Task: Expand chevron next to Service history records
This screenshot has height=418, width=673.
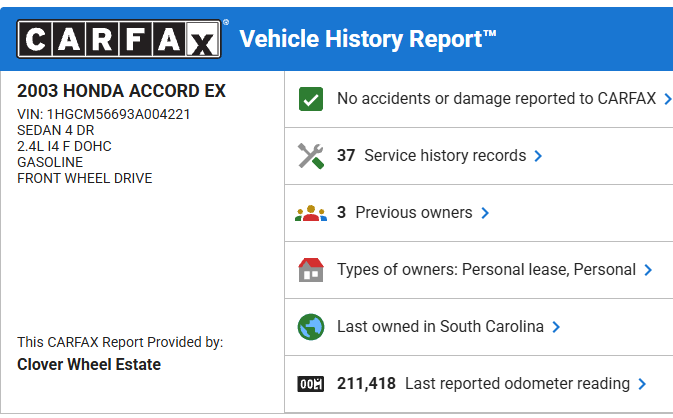Action: [x=538, y=156]
